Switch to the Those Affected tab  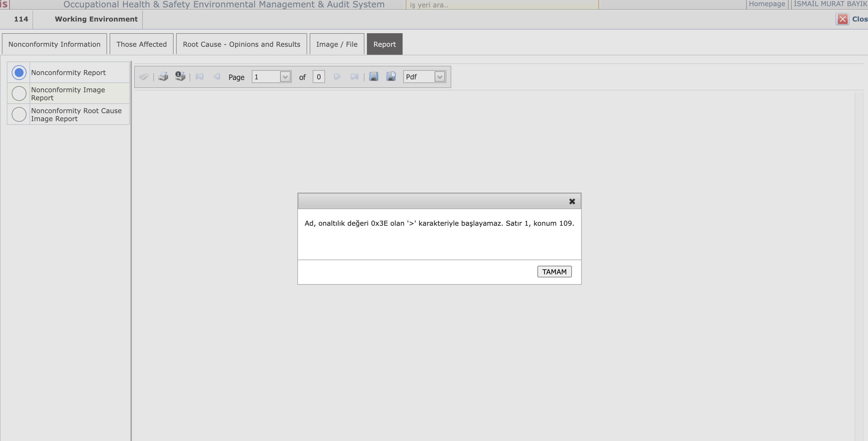(142, 44)
